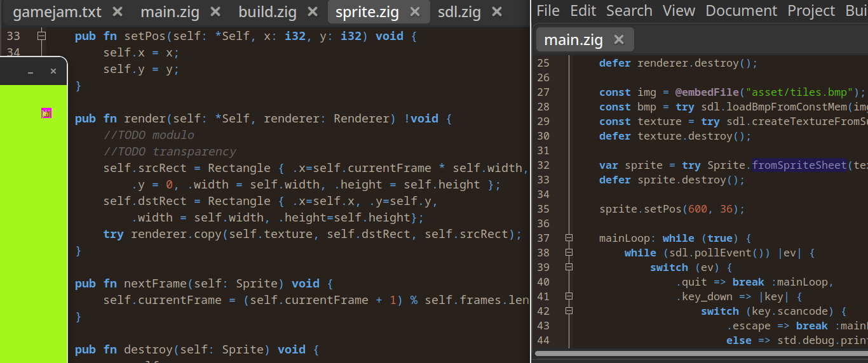Screen dimensions: 868x363
Task: Close main.zig tab in right editor window
Action: coord(618,40)
